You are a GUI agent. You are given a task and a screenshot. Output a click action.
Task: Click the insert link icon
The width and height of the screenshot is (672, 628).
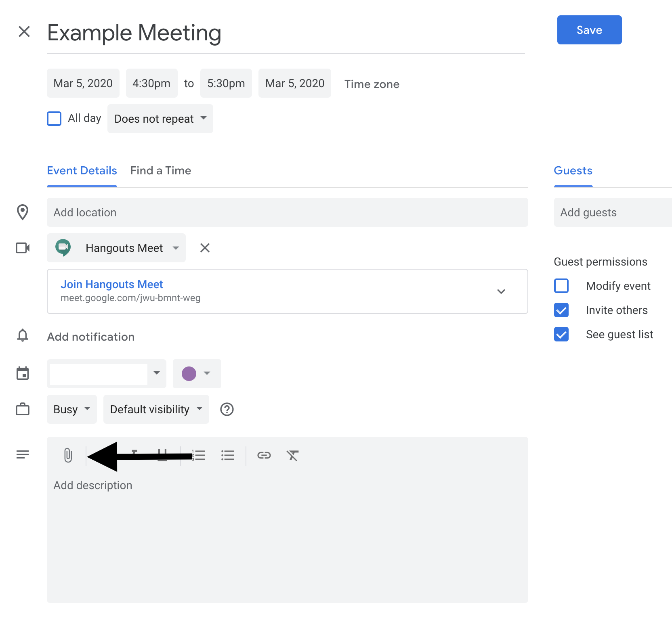pyautogui.click(x=263, y=455)
